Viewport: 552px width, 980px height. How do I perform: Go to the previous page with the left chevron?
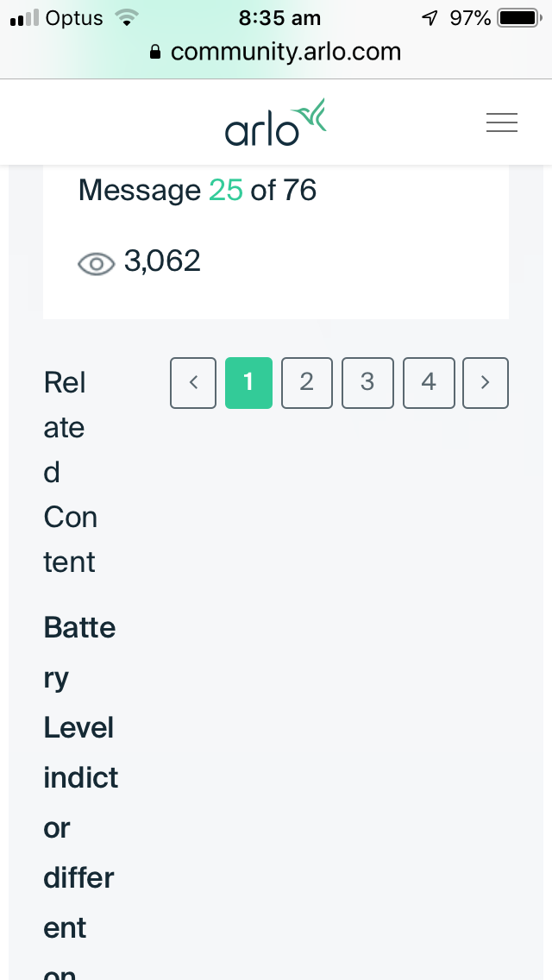pyautogui.click(x=192, y=382)
